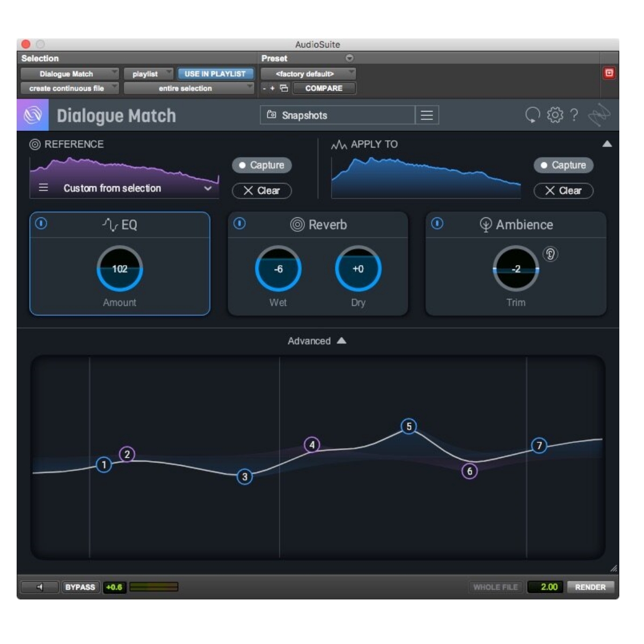Click the preset copy settings icon
The image size is (644, 644).
(x=284, y=88)
